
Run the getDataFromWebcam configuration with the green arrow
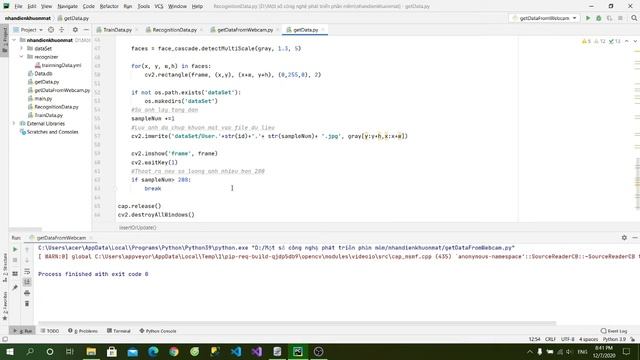[x=588, y=18]
